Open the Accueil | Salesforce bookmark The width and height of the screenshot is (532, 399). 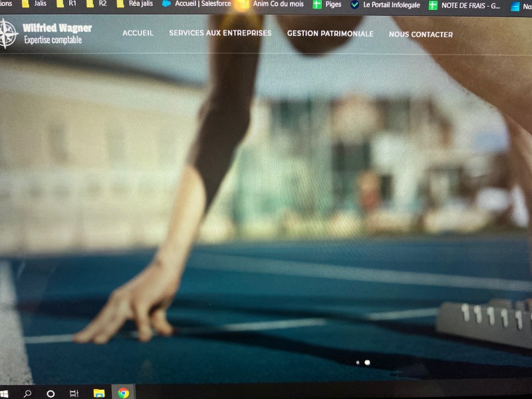[197, 4]
